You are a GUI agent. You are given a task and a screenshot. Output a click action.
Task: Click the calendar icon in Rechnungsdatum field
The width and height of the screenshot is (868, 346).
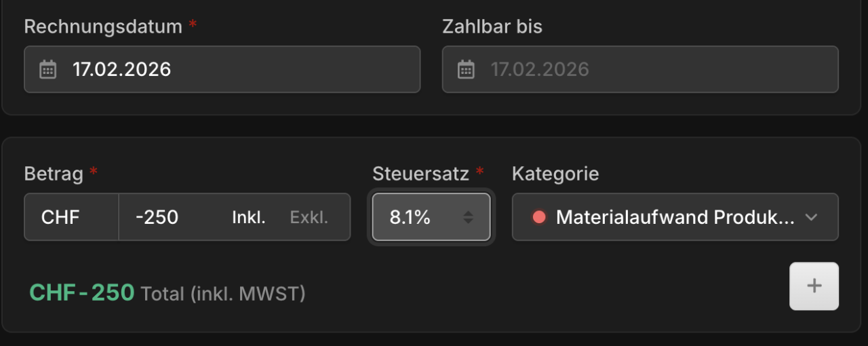click(x=47, y=69)
